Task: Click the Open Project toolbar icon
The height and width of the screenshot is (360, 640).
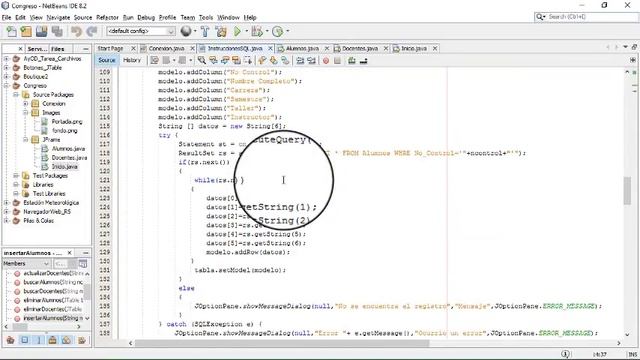Action: (41, 31)
